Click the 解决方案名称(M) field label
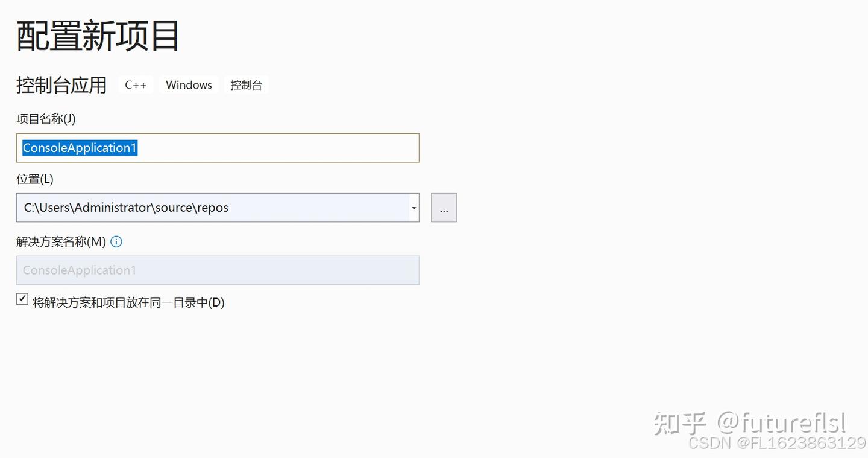The image size is (868, 458). click(x=61, y=242)
